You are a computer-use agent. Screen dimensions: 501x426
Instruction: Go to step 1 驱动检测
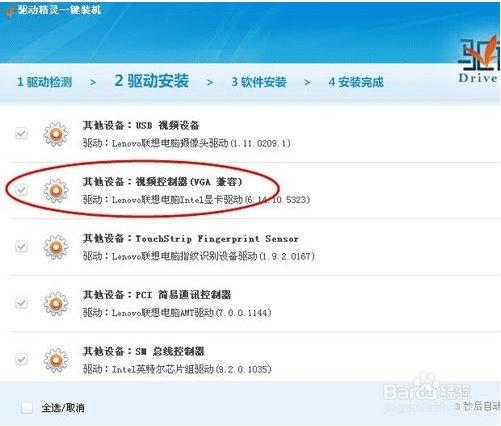(x=44, y=82)
